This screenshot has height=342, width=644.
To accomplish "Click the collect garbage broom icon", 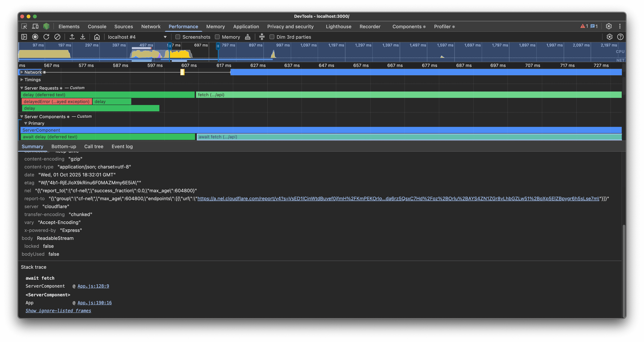I will 248,37.
